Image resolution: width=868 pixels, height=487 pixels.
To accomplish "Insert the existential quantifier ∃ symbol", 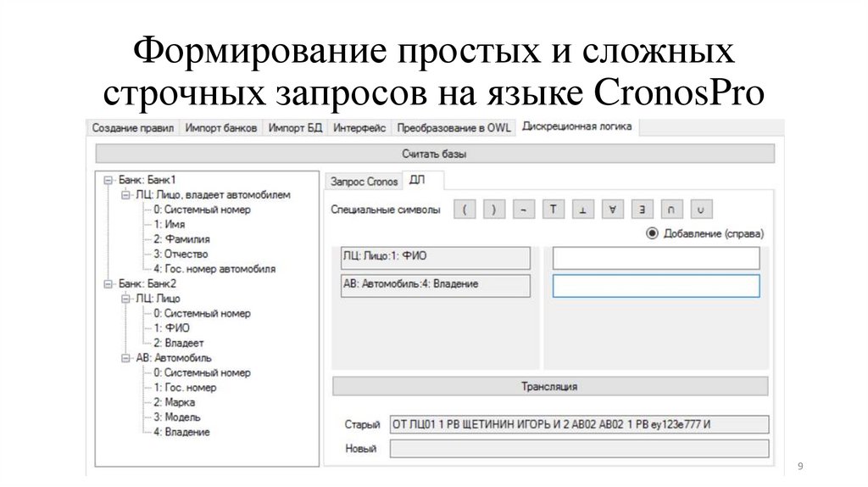I will pyautogui.click(x=643, y=210).
